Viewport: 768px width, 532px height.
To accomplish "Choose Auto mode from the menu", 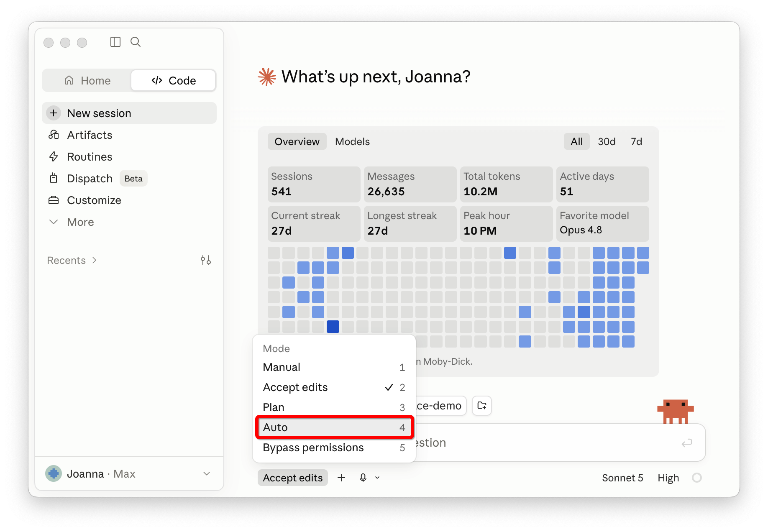I will click(x=334, y=427).
